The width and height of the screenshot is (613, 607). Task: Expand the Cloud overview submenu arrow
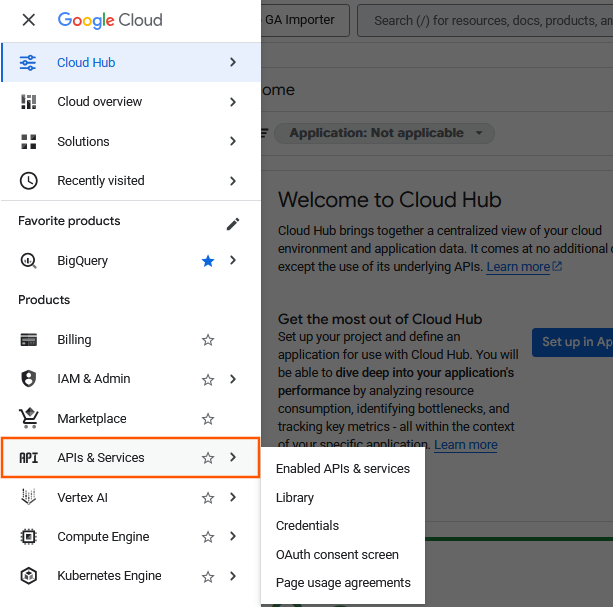click(233, 102)
